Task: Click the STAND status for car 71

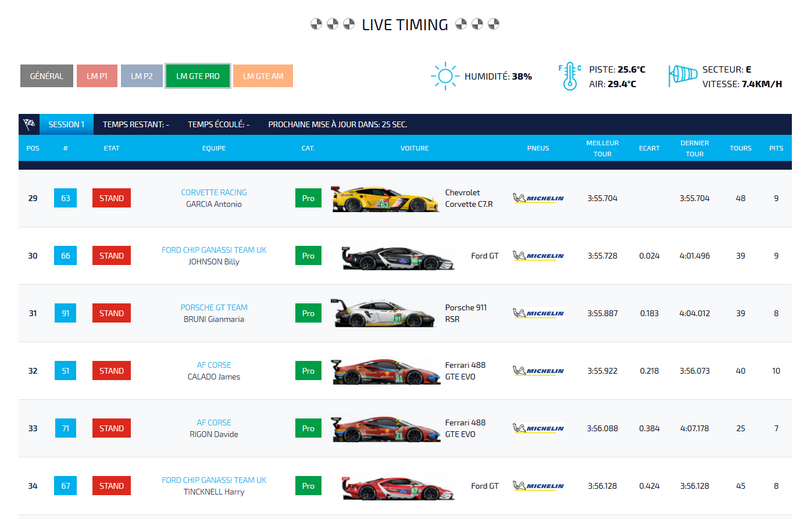Action: click(x=111, y=428)
